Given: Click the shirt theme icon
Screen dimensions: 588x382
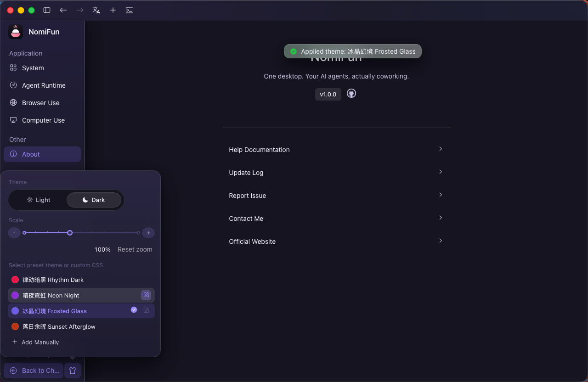Looking at the screenshot, I should [x=73, y=371].
